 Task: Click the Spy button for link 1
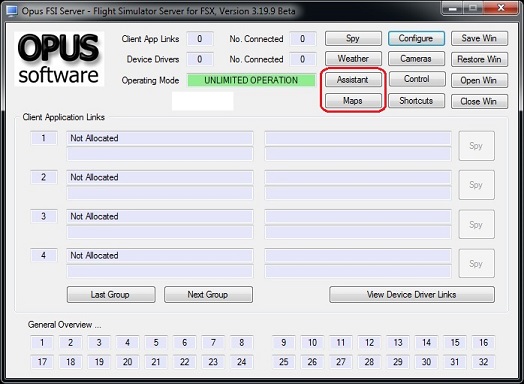click(x=476, y=146)
